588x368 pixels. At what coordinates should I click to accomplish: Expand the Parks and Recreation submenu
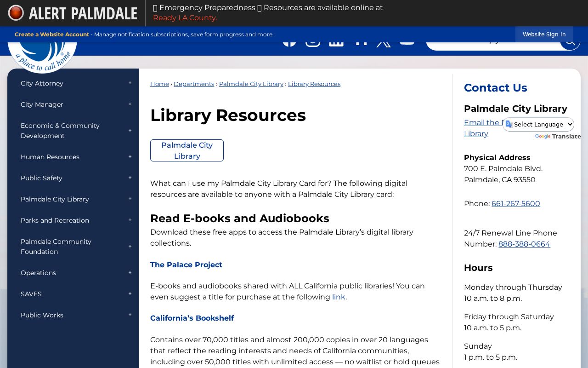(x=130, y=220)
